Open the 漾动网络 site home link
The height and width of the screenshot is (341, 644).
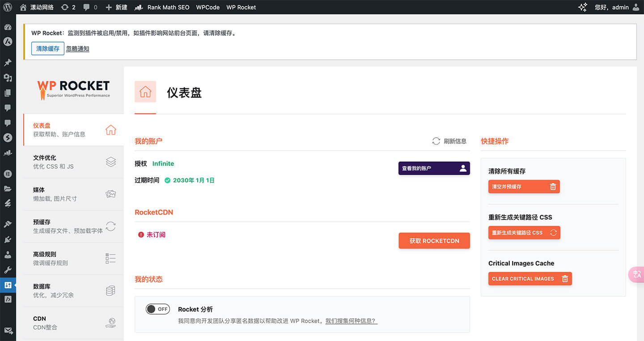(37, 7)
